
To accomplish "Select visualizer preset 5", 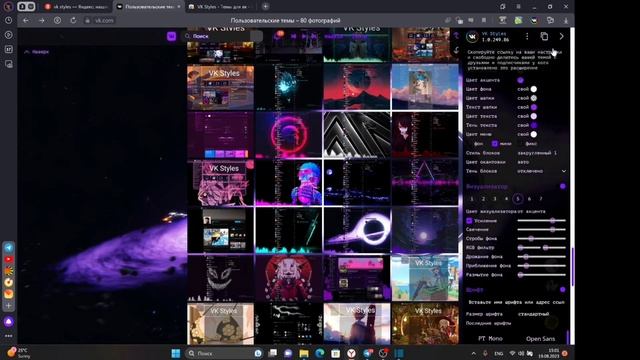I will pyautogui.click(x=518, y=199).
